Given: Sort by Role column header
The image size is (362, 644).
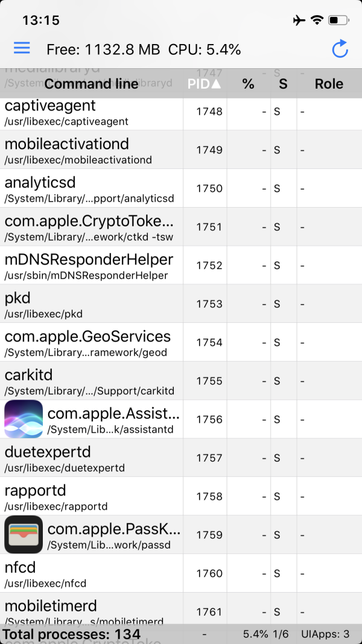Looking at the screenshot, I should (x=329, y=84).
